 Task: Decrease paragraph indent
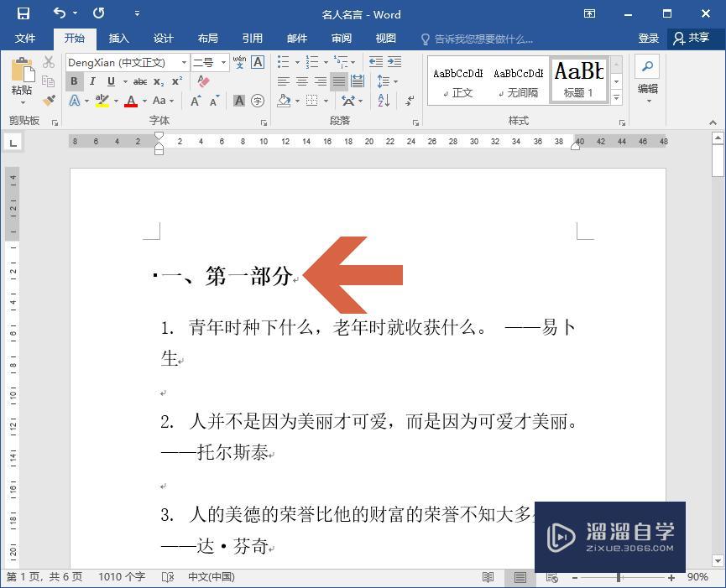375,61
